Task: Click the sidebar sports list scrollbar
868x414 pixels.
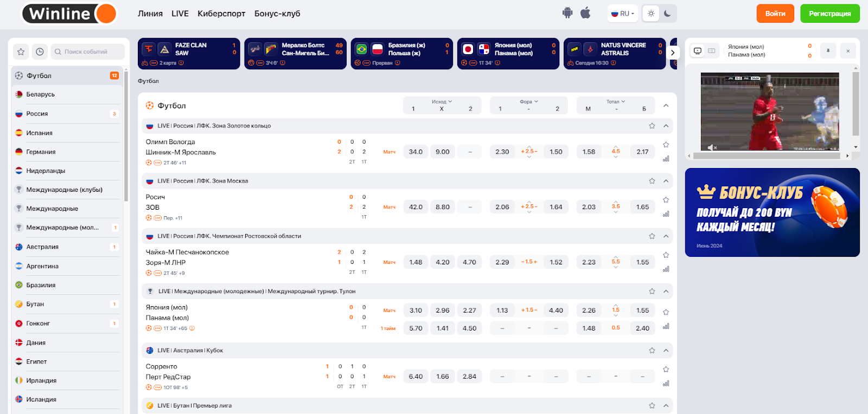Action: coord(126,135)
